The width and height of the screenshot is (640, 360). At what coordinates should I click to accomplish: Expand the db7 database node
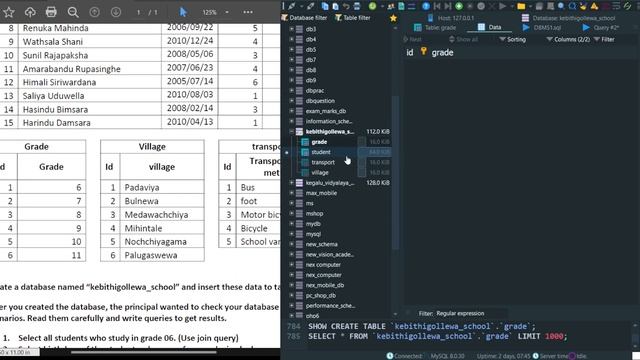(x=291, y=60)
